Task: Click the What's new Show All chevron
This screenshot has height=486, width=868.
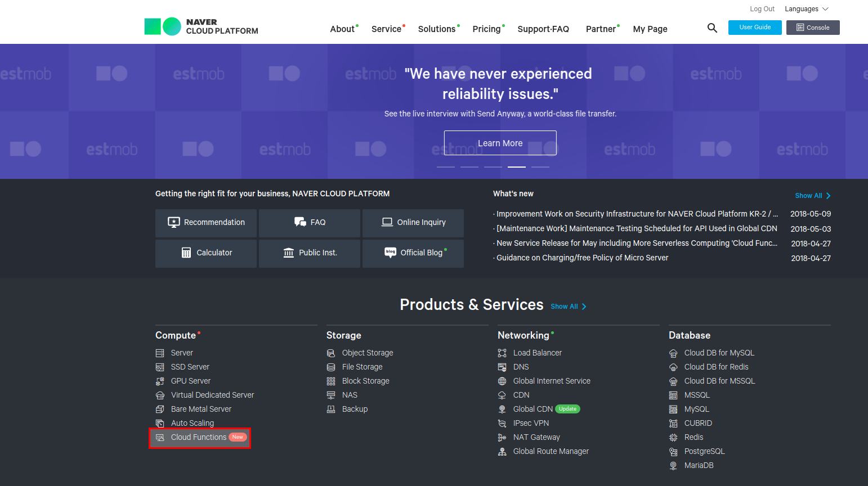Action: click(x=828, y=196)
